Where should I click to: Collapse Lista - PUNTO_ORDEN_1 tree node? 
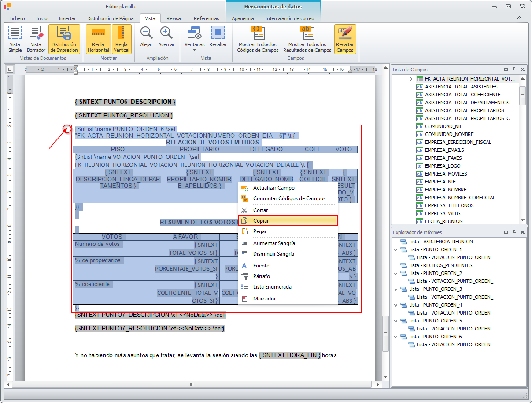[396, 249]
